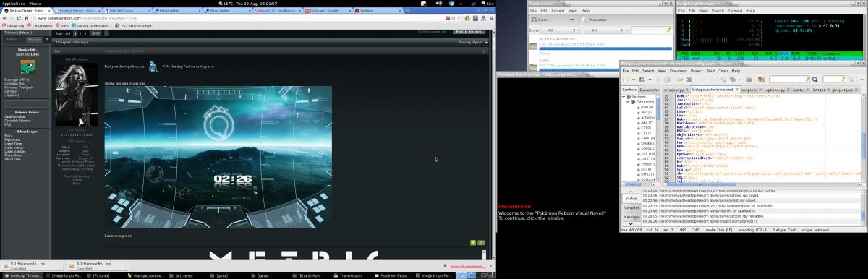Click the NEXT page button on forum

pyautogui.click(x=95, y=33)
